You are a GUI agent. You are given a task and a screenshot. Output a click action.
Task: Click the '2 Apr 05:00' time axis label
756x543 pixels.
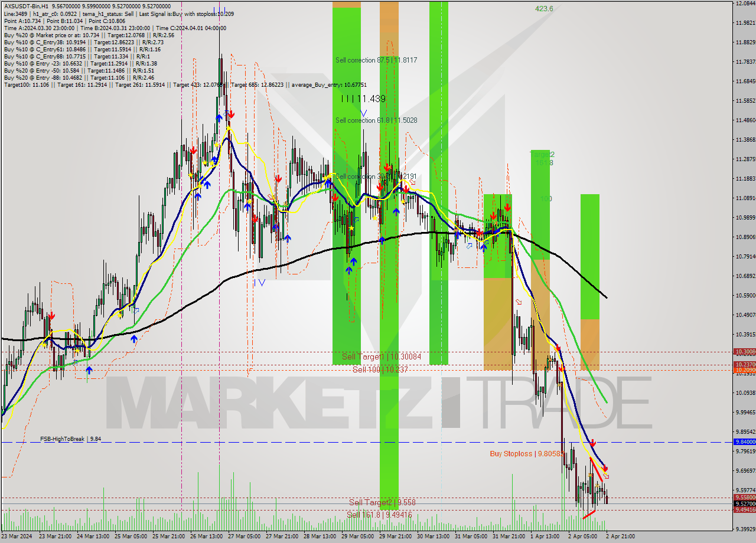click(x=583, y=537)
